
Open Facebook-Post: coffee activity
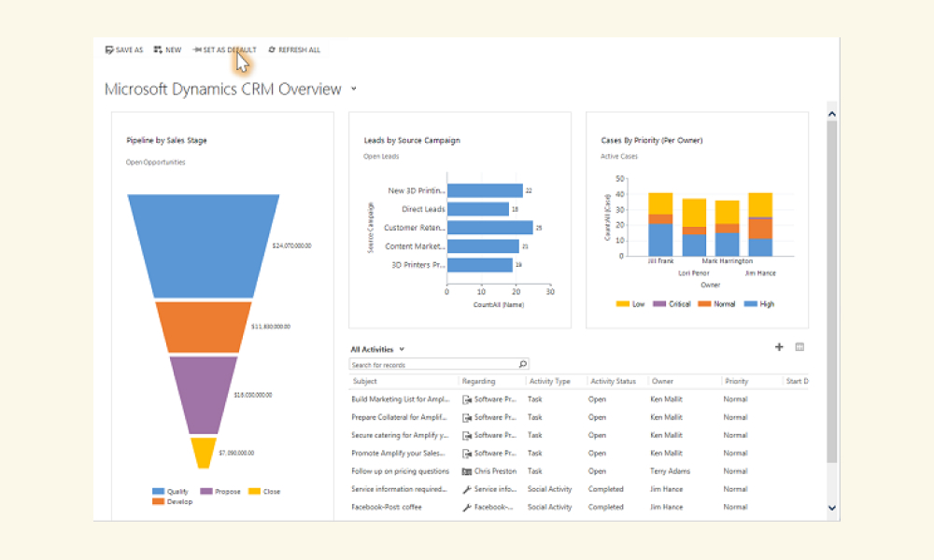click(387, 507)
